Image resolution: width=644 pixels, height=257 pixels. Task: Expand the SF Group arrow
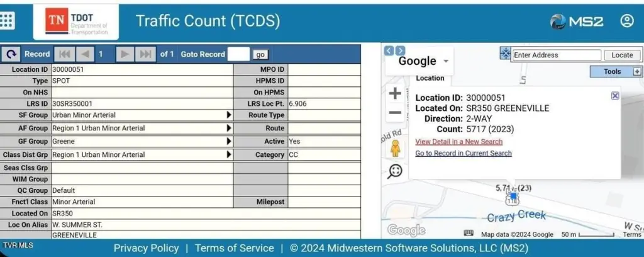coord(229,115)
